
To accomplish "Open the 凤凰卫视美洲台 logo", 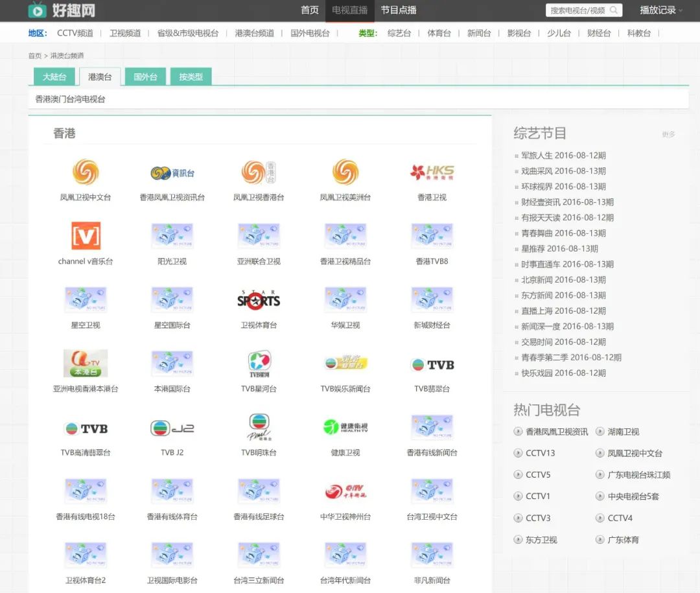I will click(345, 172).
